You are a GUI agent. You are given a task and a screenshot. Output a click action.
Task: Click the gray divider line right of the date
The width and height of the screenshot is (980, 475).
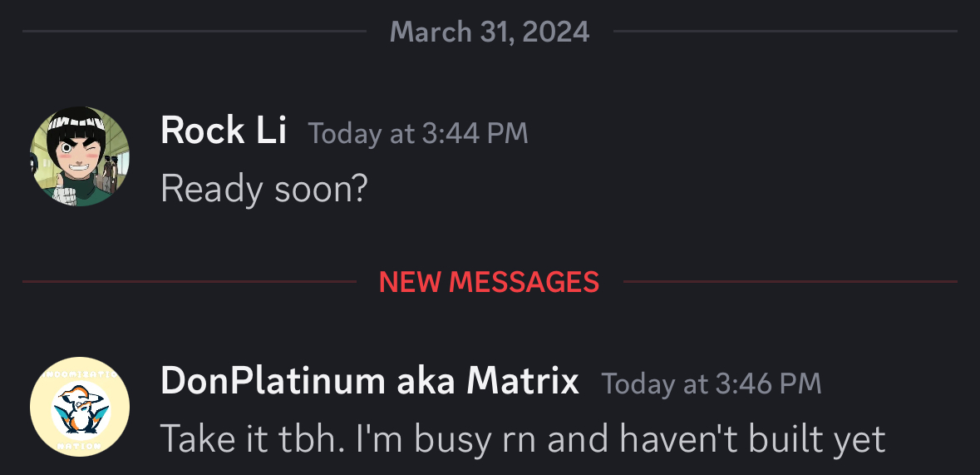click(785, 31)
